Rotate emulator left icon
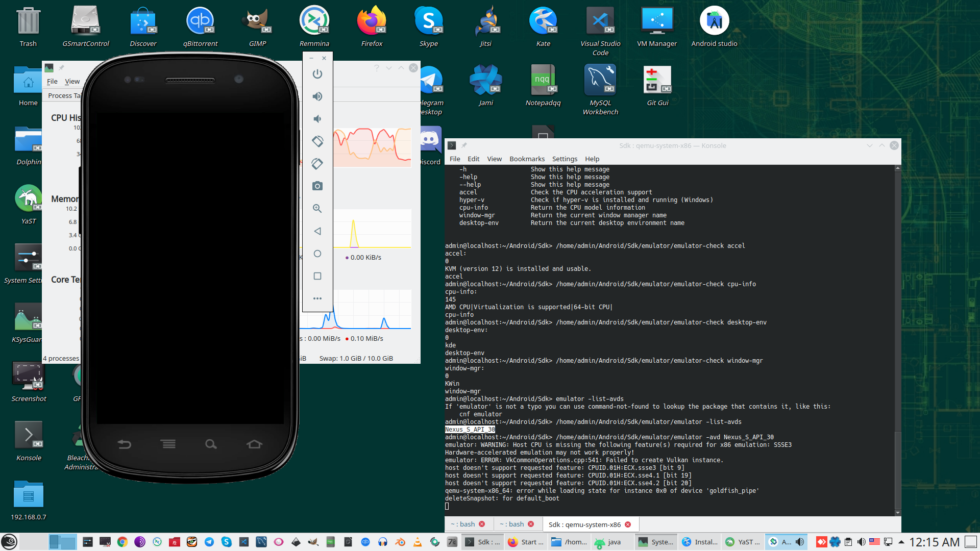The height and width of the screenshot is (551, 980). coord(317,141)
